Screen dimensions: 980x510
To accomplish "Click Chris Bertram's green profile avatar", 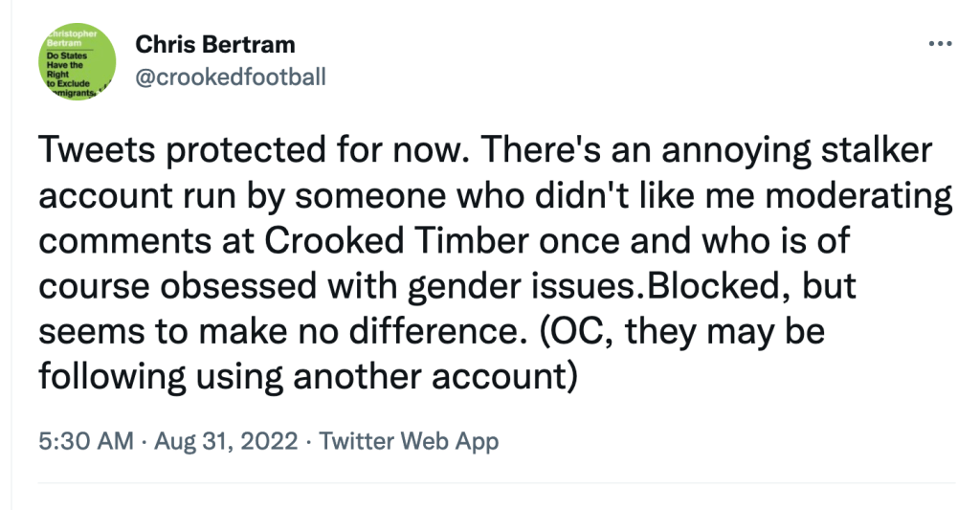I will [76, 63].
